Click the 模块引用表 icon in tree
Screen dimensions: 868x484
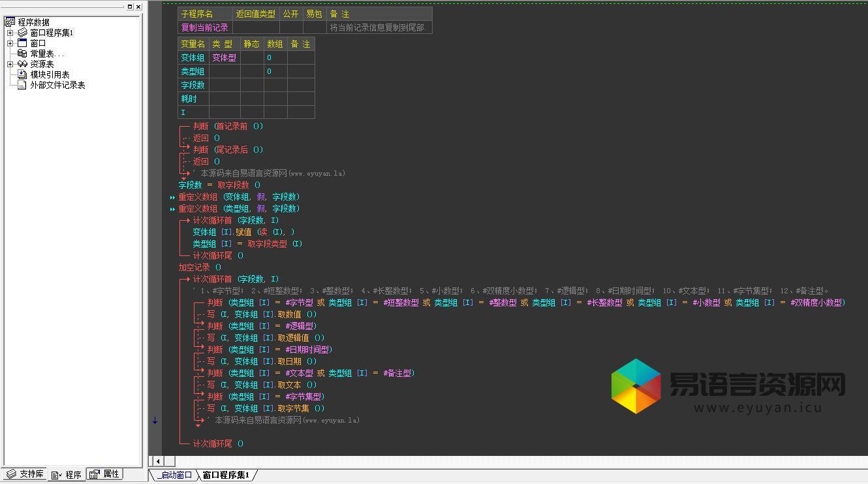tap(22, 74)
